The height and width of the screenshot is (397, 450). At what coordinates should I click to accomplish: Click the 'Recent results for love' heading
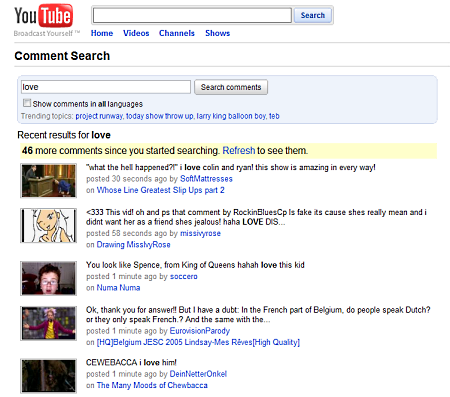pyautogui.click(x=64, y=135)
